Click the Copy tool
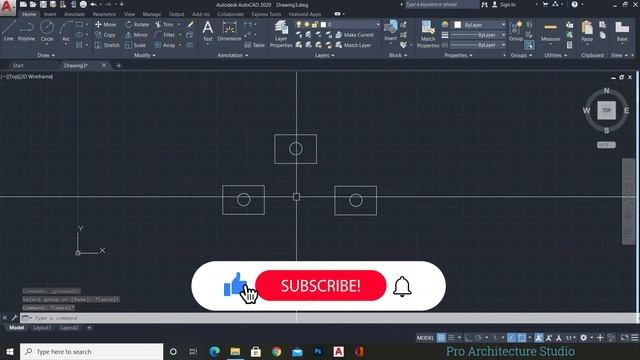The image size is (640, 360). (x=105, y=35)
